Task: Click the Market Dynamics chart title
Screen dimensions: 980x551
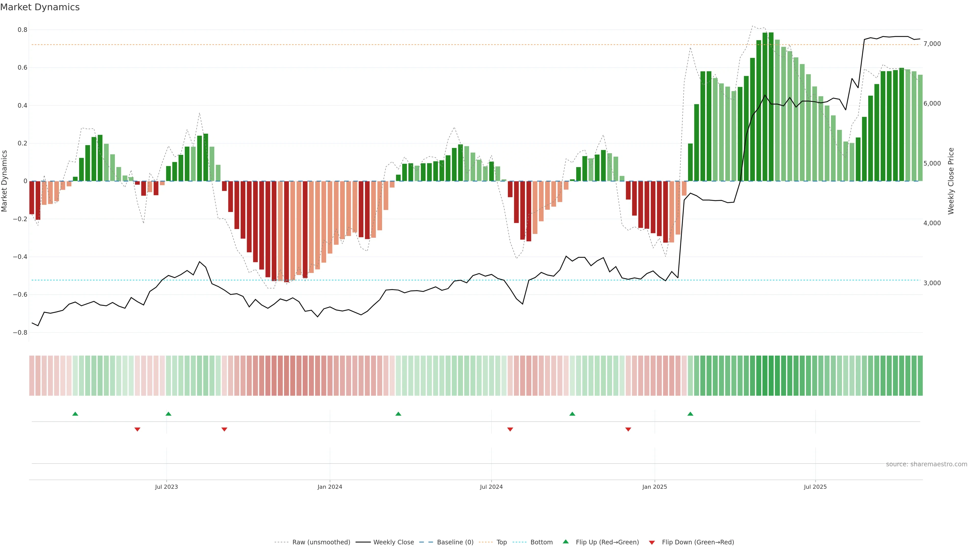Action: (x=40, y=7)
